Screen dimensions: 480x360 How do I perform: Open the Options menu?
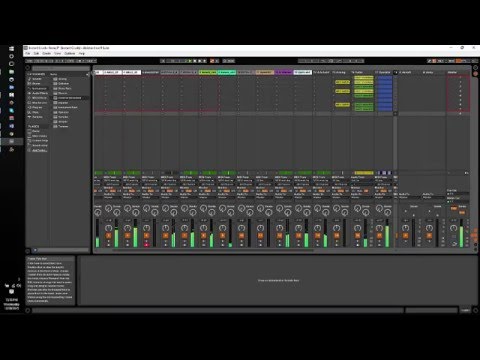70,53
